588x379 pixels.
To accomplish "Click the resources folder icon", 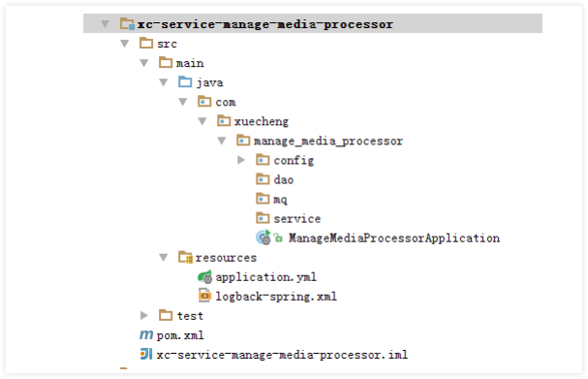I will pyautogui.click(x=185, y=258).
